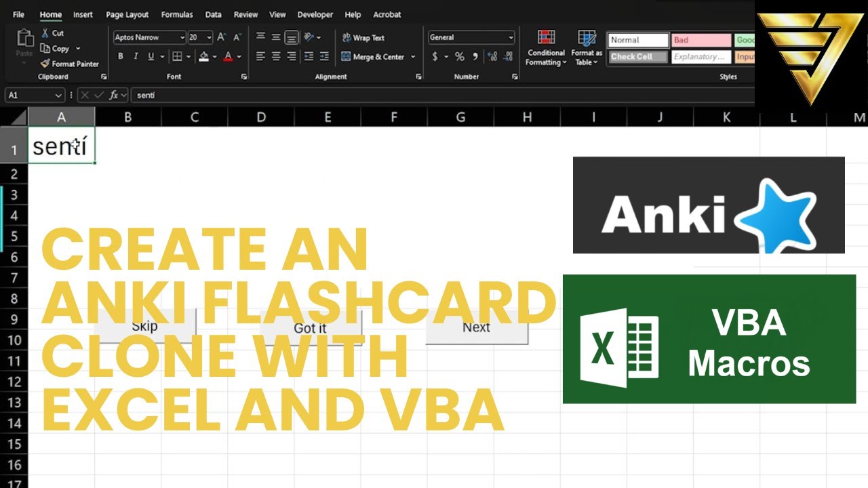The height and width of the screenshot is (488, 868).
Task: Expand the Copy options arrow
Action: coord(78,49)
